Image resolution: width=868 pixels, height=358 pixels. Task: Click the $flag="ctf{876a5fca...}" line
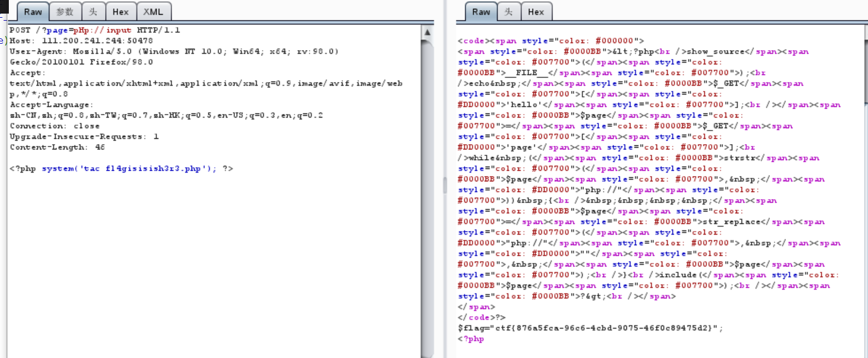click(590, 328)
